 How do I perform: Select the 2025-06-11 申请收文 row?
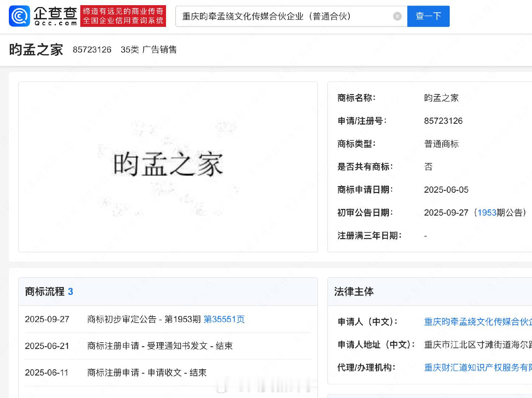pyautogui.click(x=168, y=373)
